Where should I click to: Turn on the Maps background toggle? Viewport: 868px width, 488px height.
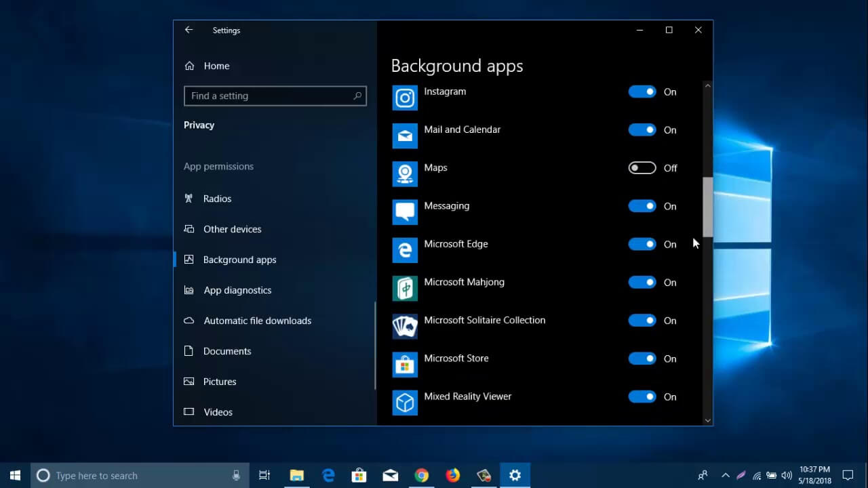[642, 168]
